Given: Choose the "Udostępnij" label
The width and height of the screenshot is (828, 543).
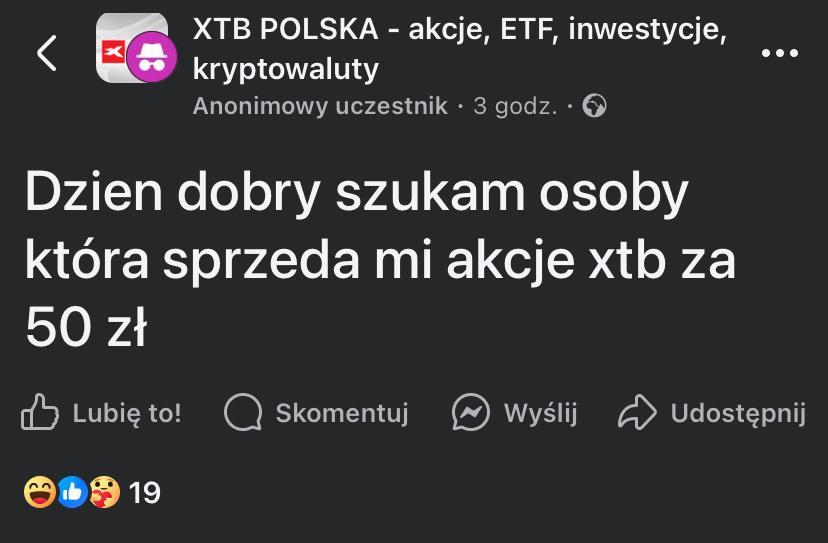Looking at the screenshot, I should [x=738, y=412].
